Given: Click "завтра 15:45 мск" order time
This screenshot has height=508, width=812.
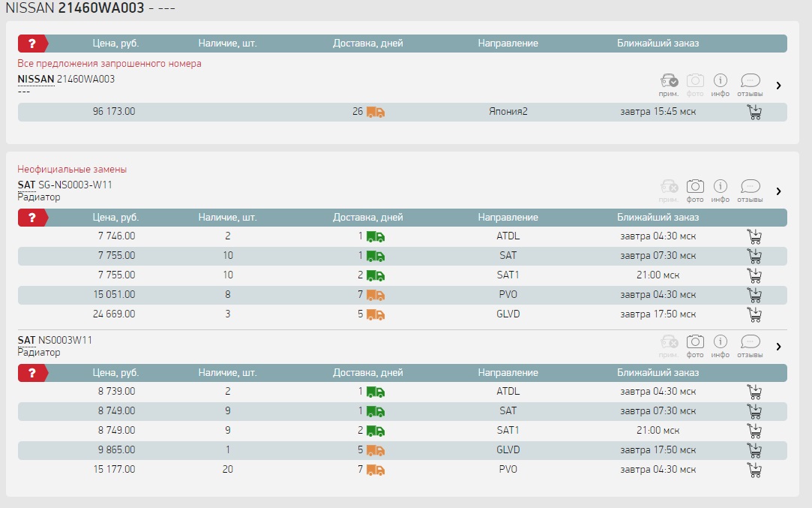Looking at the screenshot, I should pyautogui.click(x=658, y=112).
